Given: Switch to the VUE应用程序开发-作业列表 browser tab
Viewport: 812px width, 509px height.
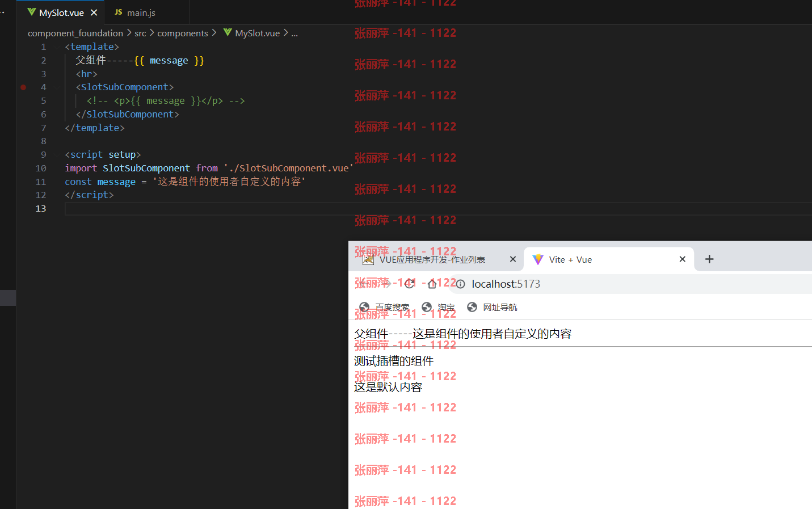Looking at the screenshot, I should click(437, 259).
